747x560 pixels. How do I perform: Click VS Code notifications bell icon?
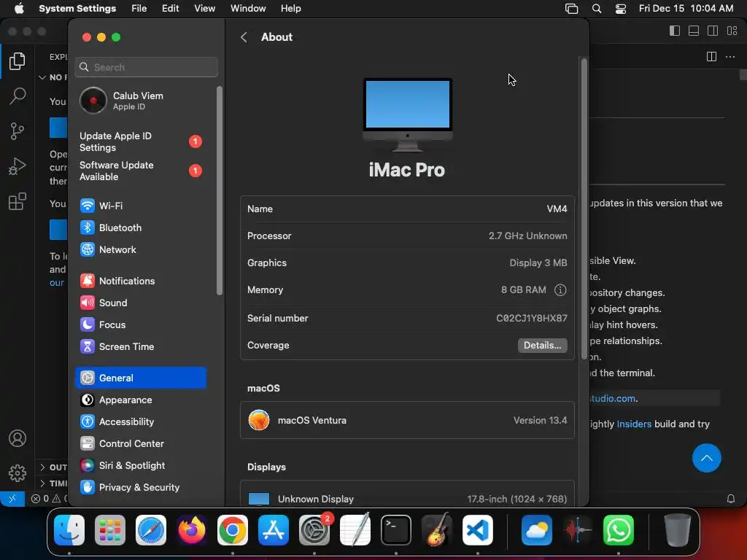pos(730,499)
